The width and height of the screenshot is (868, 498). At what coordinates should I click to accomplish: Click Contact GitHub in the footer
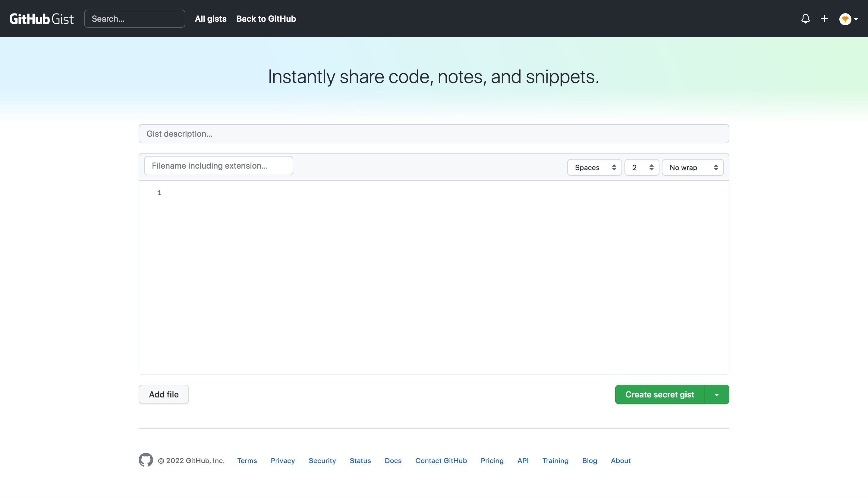441,461
